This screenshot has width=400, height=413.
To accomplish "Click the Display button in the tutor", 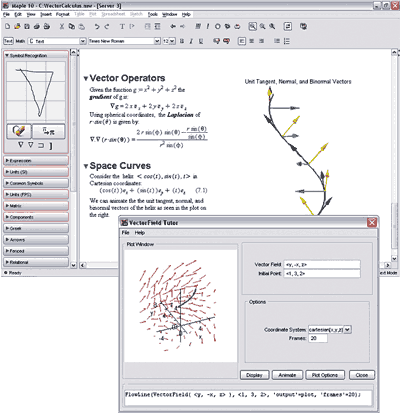I will (x=254, y=375).
